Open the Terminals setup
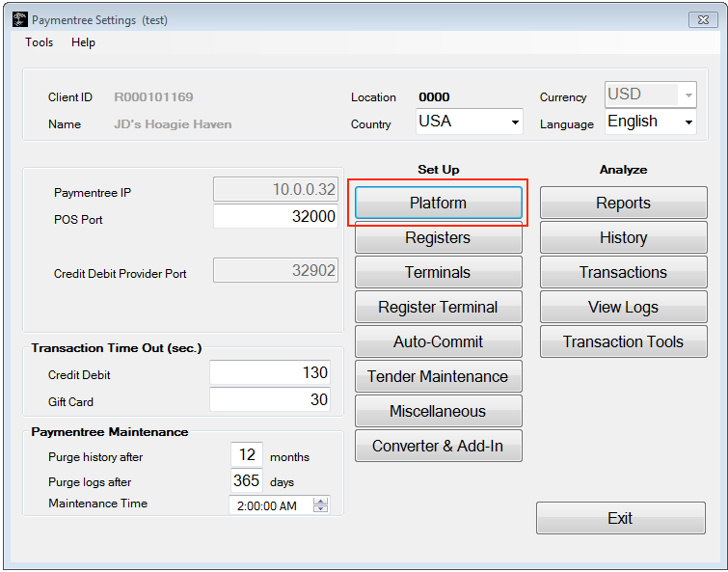 [439, 272]
